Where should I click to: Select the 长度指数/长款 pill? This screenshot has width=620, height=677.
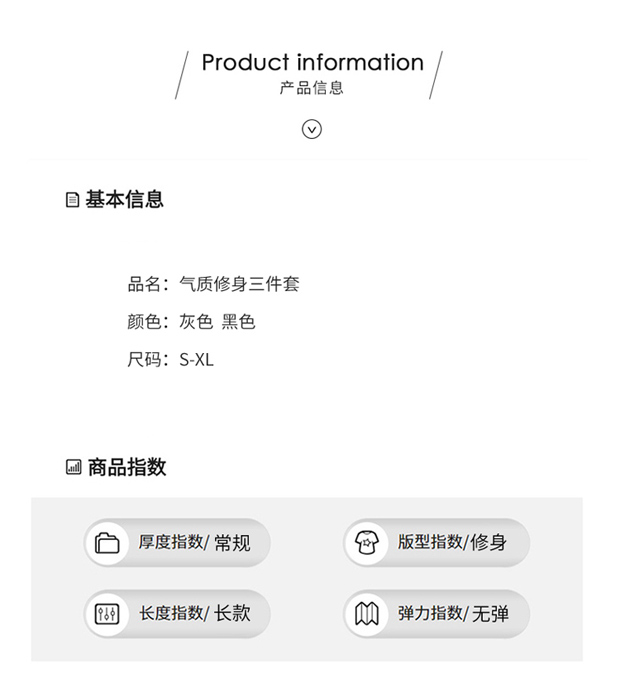coord(177,614)
